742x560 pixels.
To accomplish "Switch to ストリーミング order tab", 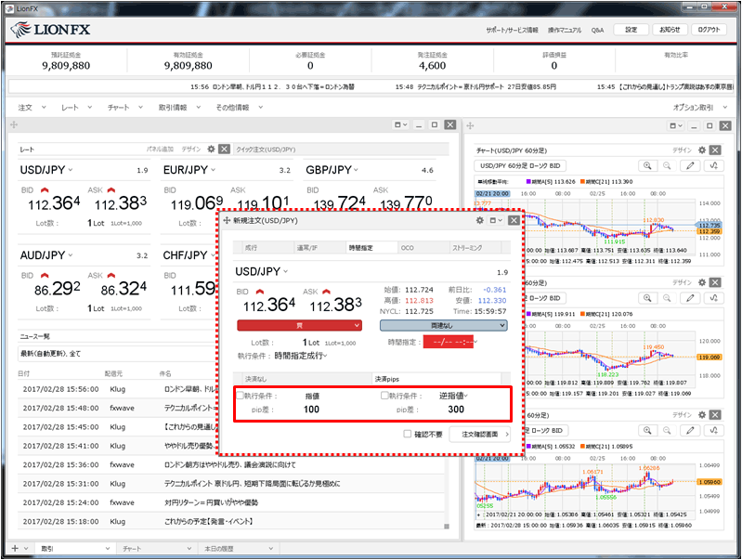I will coord(475,248).
